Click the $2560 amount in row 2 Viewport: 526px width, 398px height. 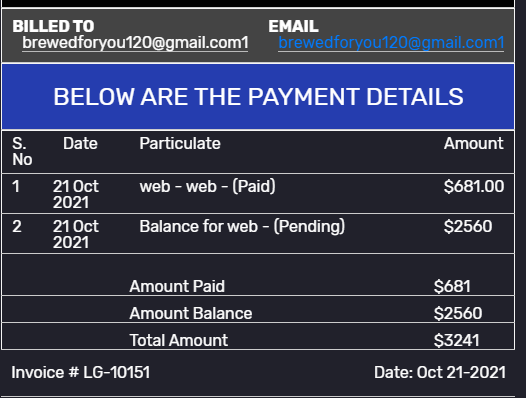coord(468,226)
